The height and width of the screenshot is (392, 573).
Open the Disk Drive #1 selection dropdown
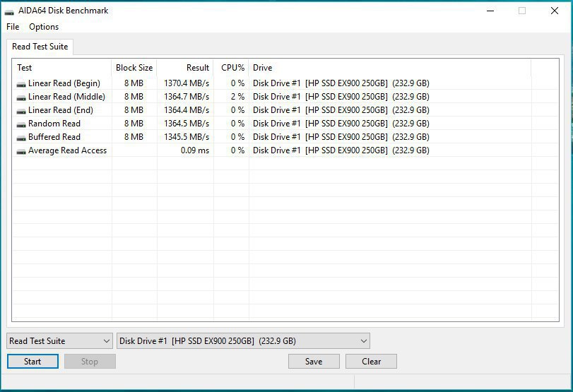pyautogui.click(x=243, y=341)
